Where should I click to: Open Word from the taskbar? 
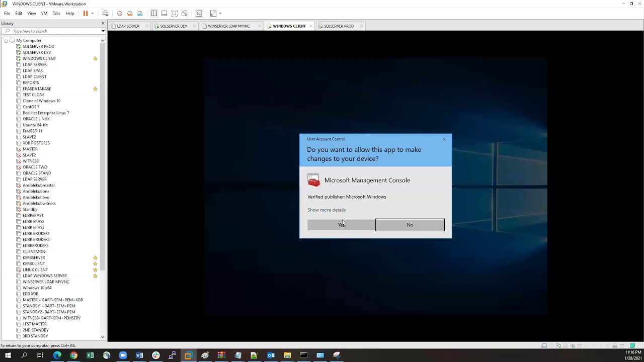coord(139,355)
